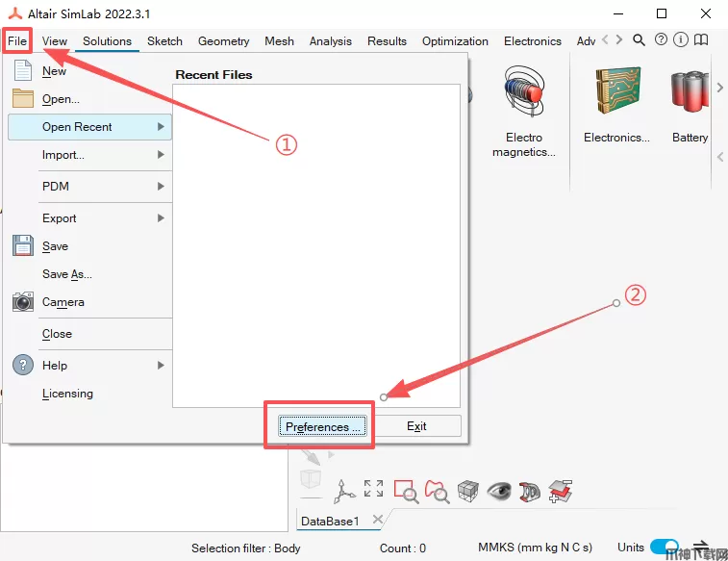
Task: Click the Preferences button
Action: (x=322, y=426)
